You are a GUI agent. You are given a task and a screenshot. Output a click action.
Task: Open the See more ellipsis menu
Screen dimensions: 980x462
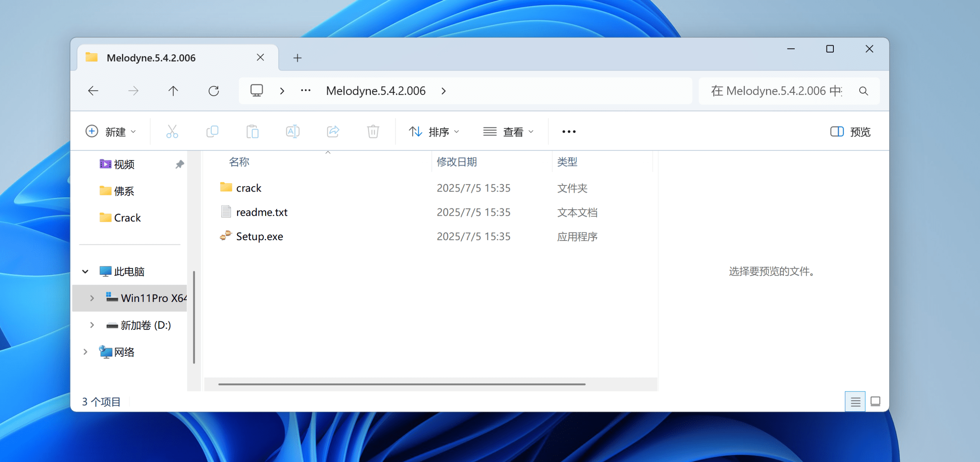pos(568,131)
